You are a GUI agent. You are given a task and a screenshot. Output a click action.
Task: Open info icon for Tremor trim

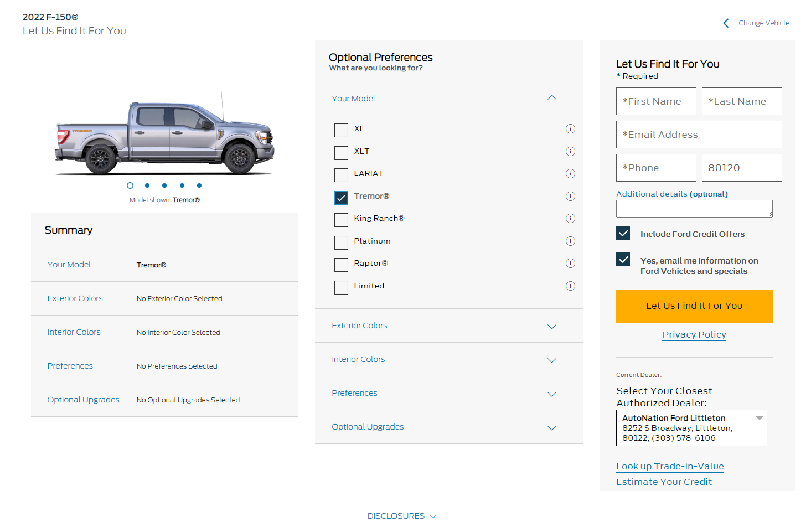pos(570,197)
